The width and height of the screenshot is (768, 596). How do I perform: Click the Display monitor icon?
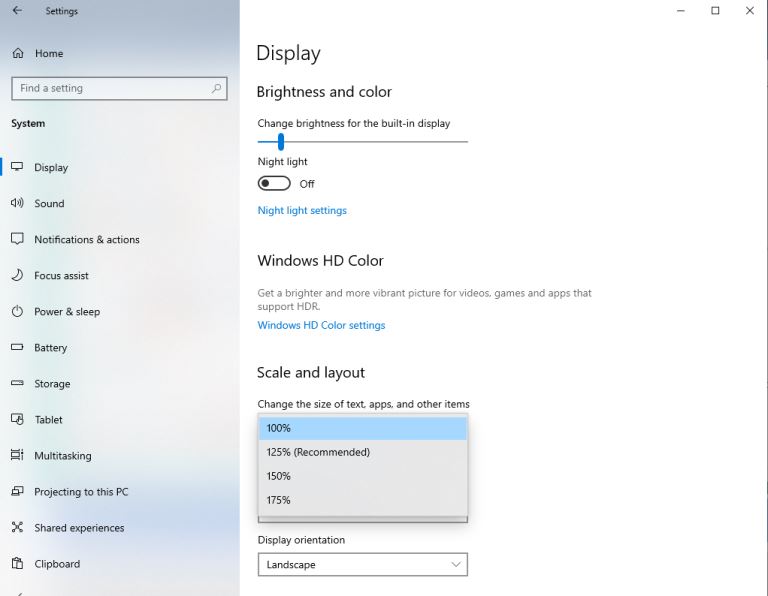click(17, 167)
